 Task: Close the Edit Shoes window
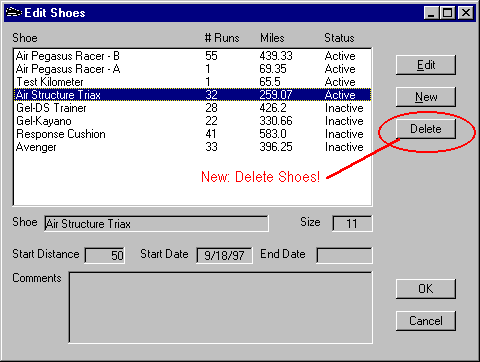click(x=466, y=13)
